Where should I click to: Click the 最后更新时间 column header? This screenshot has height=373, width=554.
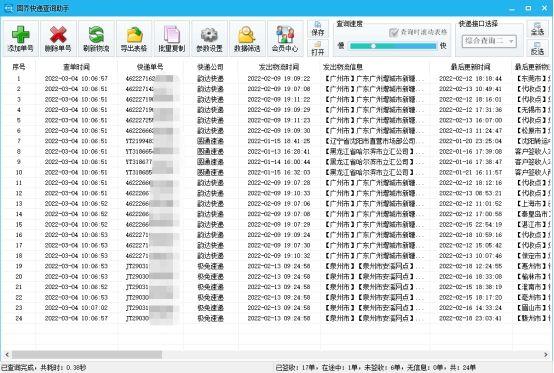470,67
